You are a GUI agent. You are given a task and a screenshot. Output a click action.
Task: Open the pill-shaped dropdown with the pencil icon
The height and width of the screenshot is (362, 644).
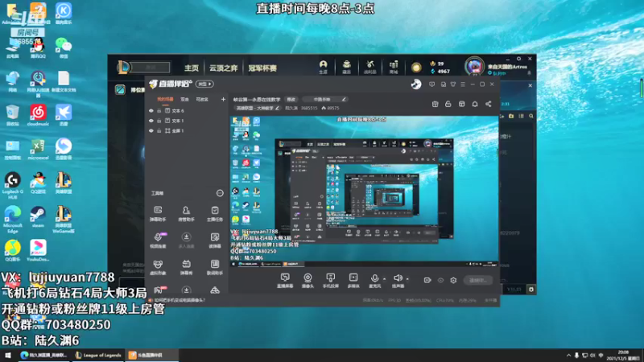click(324, 99)
